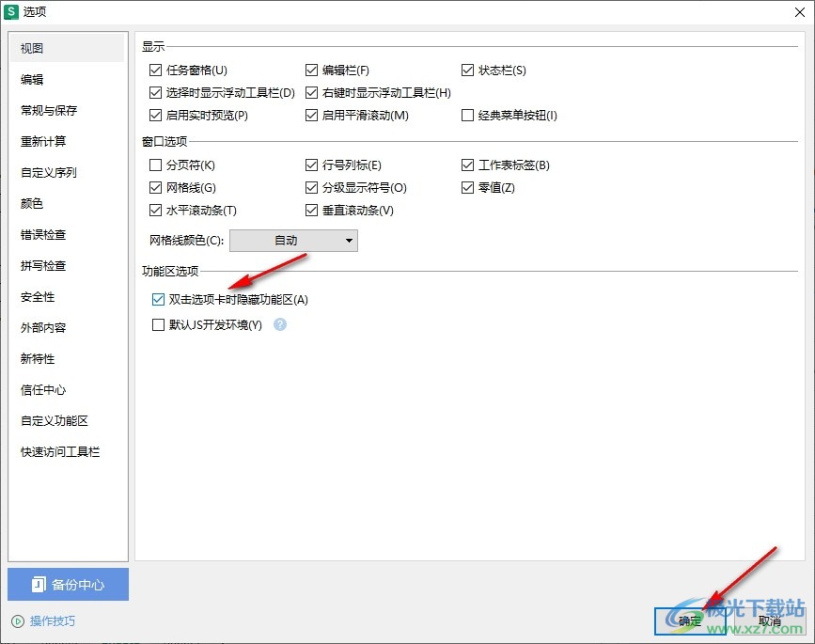
Task: Click the 备份中心 button
Action: pos(68,584)
